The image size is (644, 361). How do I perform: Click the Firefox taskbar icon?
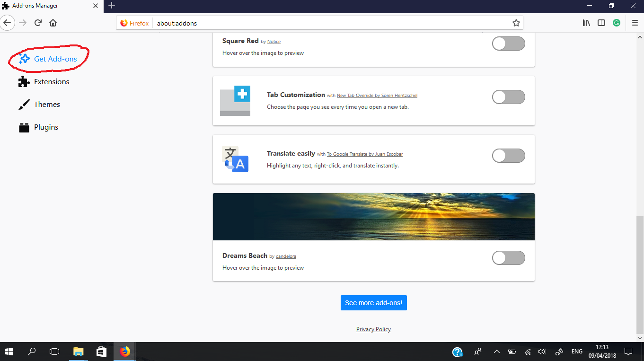(x=125, y=352)
